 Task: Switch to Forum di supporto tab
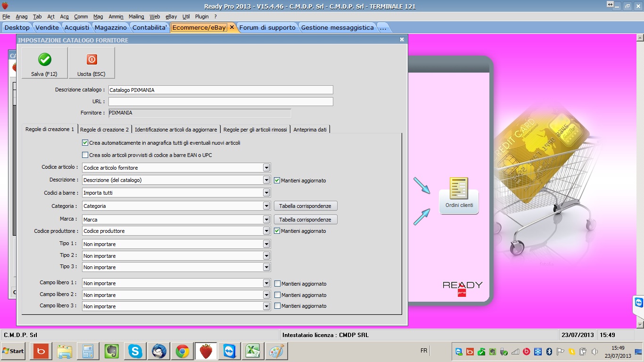click(267, 27)
